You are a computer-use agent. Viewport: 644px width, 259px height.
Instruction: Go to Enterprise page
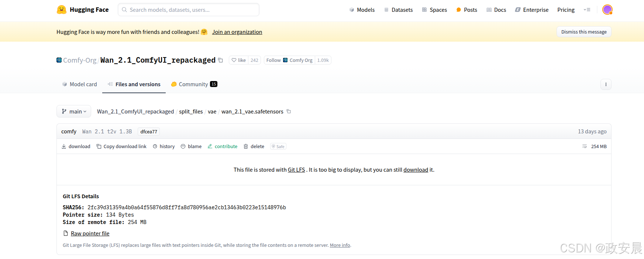click(531, 10)
